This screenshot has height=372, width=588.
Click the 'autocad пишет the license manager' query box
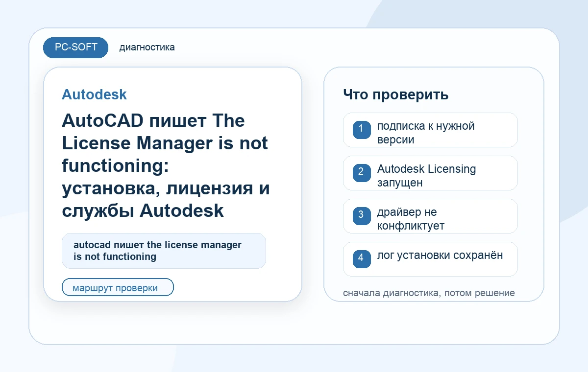point(164,251)
